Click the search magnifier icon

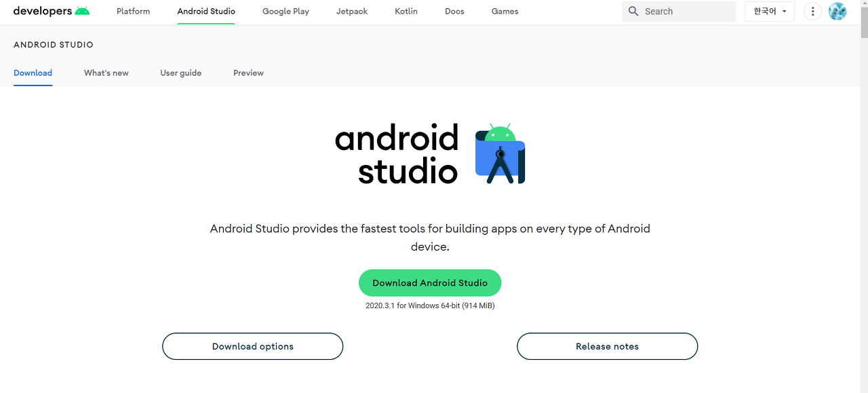[633, 12]
